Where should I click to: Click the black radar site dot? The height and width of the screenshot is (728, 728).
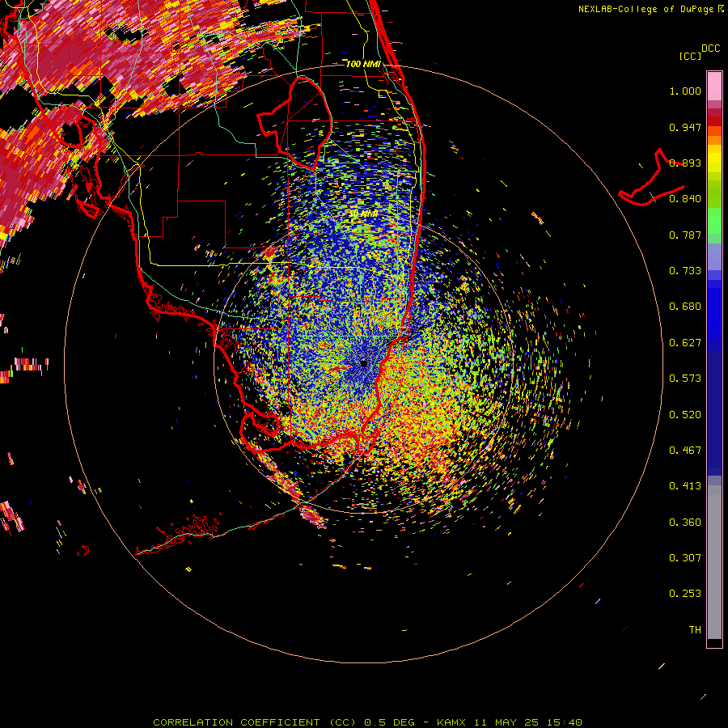(x=364, y=363)
